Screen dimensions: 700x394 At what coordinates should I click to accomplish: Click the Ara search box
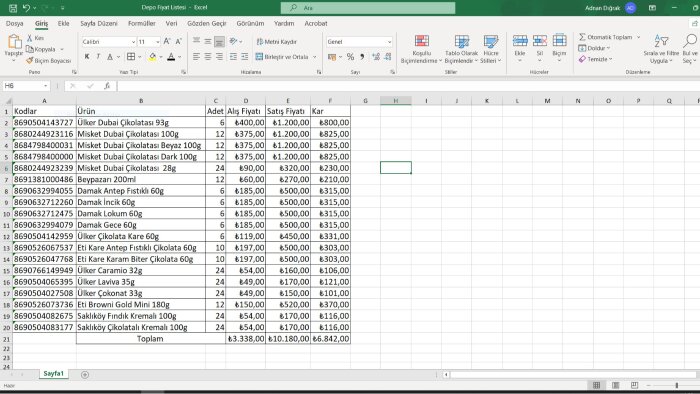368,8
